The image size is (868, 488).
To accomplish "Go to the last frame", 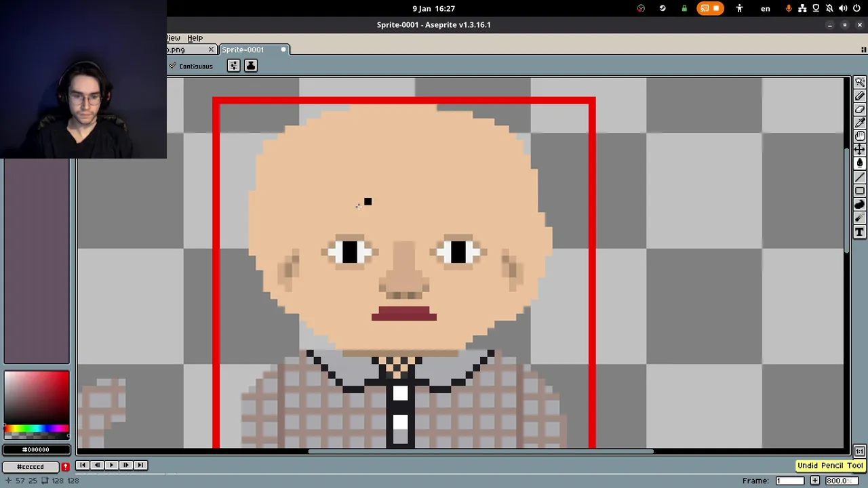I will 140,465.
